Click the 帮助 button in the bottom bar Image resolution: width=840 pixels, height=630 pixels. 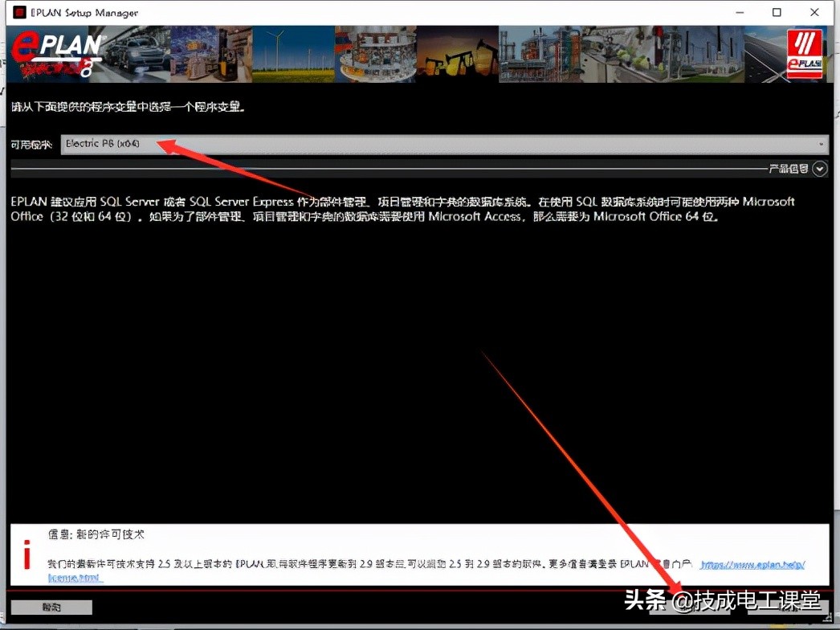(51, 607)
